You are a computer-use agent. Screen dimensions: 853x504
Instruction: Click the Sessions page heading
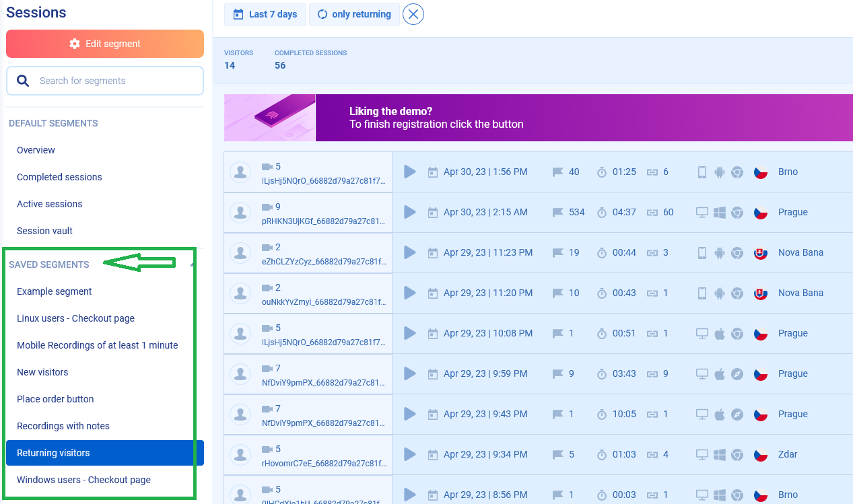[x=36, y=12]
